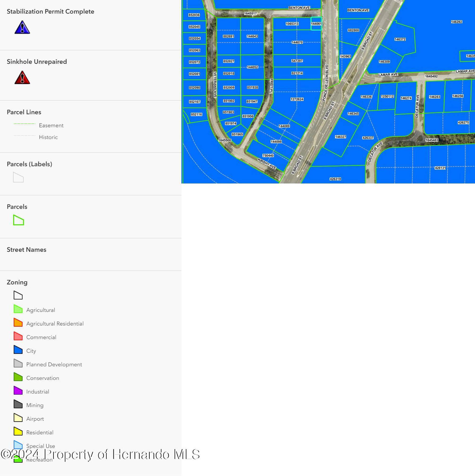Click the Agricultural Residential legend entry

pos(55,323)
